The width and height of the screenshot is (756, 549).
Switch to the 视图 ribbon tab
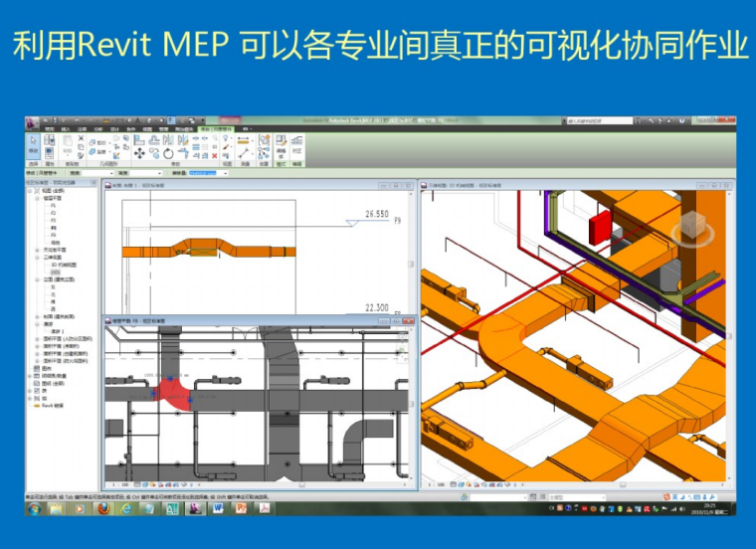(x=146, y=129)
